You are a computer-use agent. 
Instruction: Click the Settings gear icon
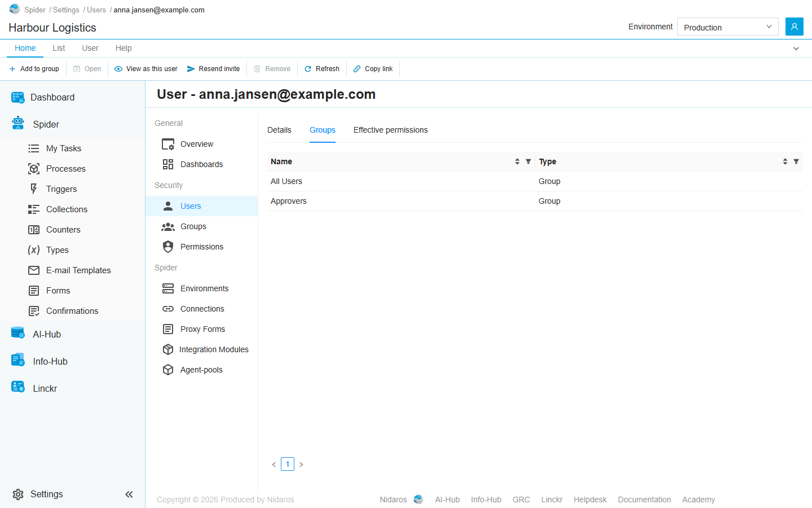point(18,494)
